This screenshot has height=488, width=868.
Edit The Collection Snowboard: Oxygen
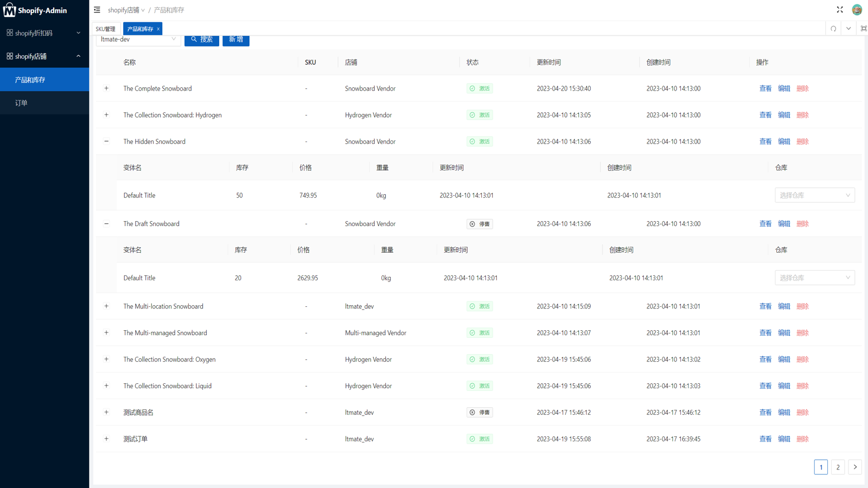click(784, 359)
